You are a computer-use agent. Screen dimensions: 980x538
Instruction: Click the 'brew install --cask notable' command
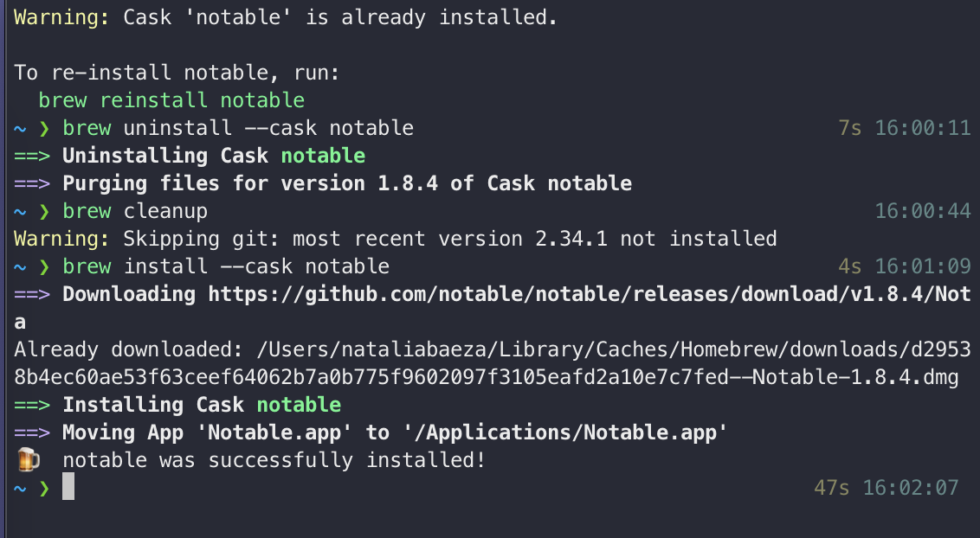(226, 266)
